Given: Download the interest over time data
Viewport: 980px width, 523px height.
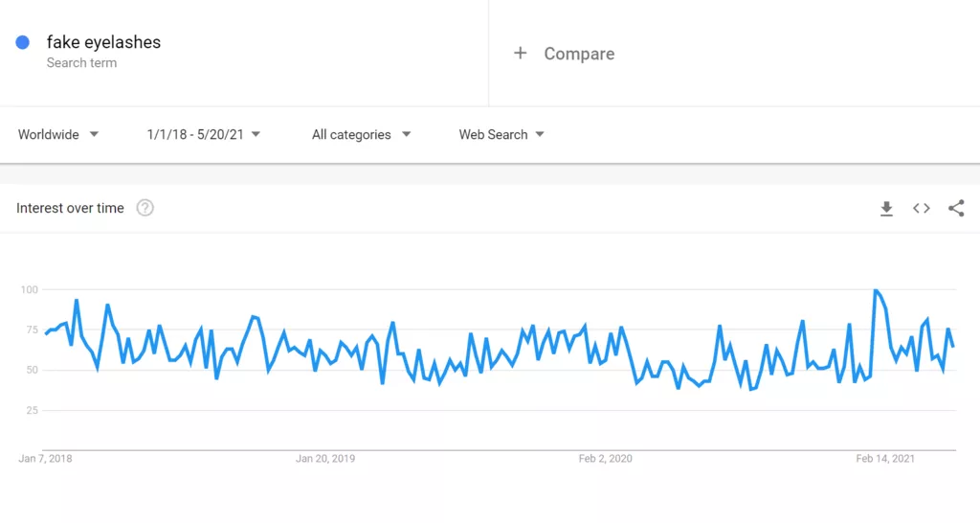Looking at the screenshot, I should [886, 208].
